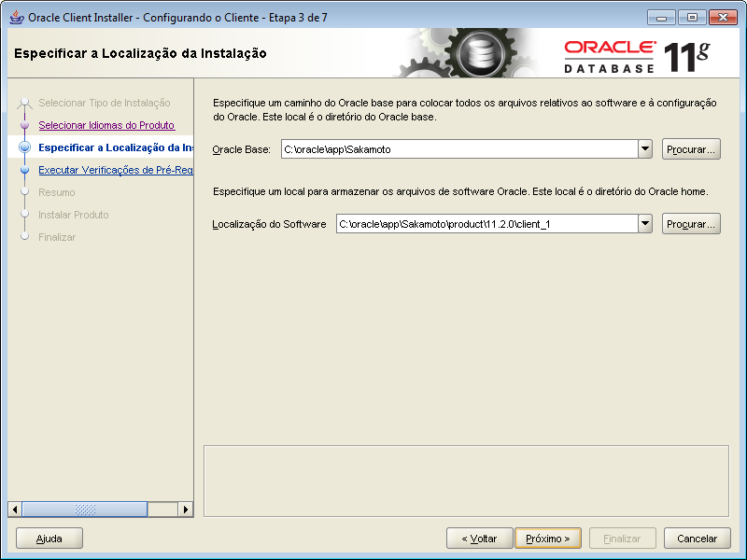
Task: Open Ajuda from the bottom left
Action: pos(49,538)
